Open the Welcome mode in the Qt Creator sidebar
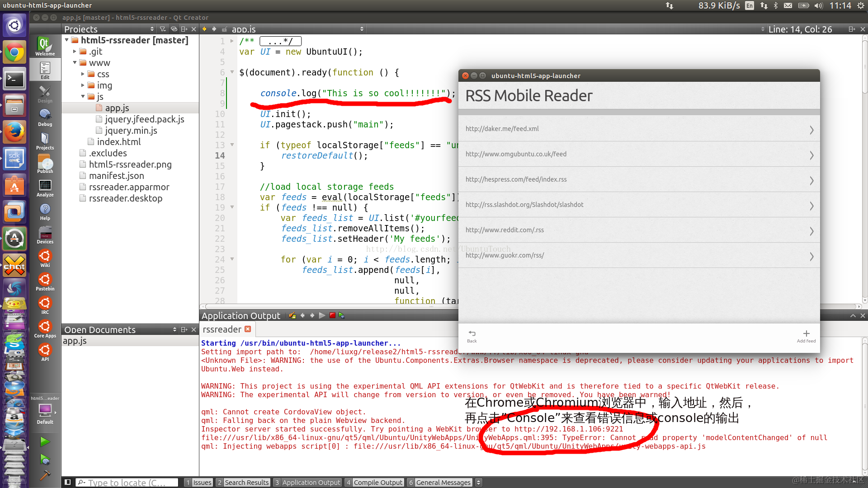The width and height of the screenshot is (868, 488). [45, 46]
